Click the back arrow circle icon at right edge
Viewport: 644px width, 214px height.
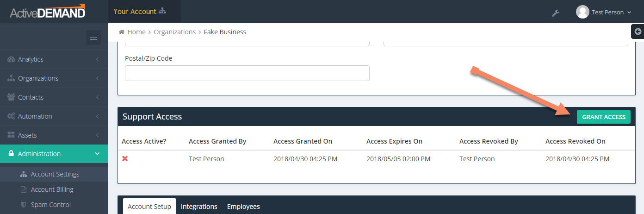coord(638,31)
